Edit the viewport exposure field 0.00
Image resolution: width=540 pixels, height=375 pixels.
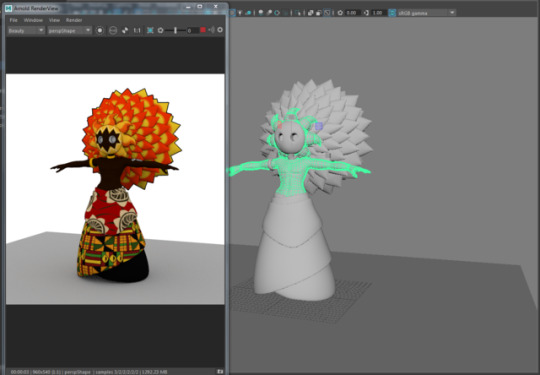tap(352, 13)
